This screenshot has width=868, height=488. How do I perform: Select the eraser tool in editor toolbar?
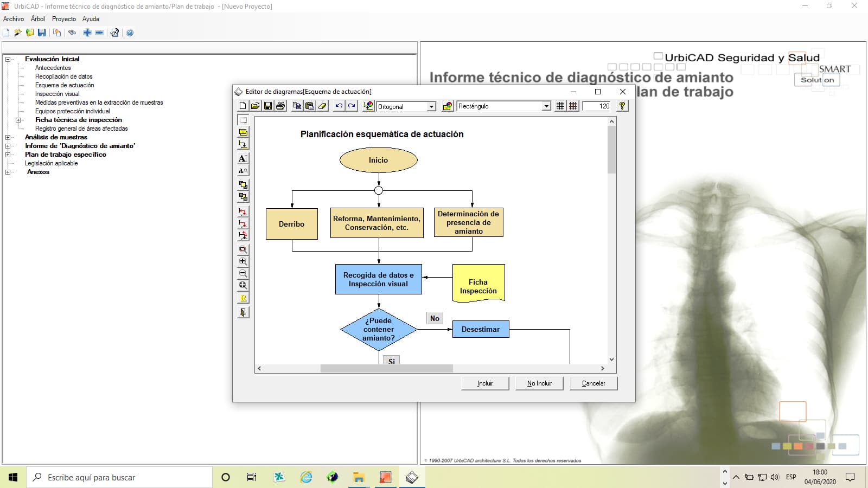pos(323,106)
